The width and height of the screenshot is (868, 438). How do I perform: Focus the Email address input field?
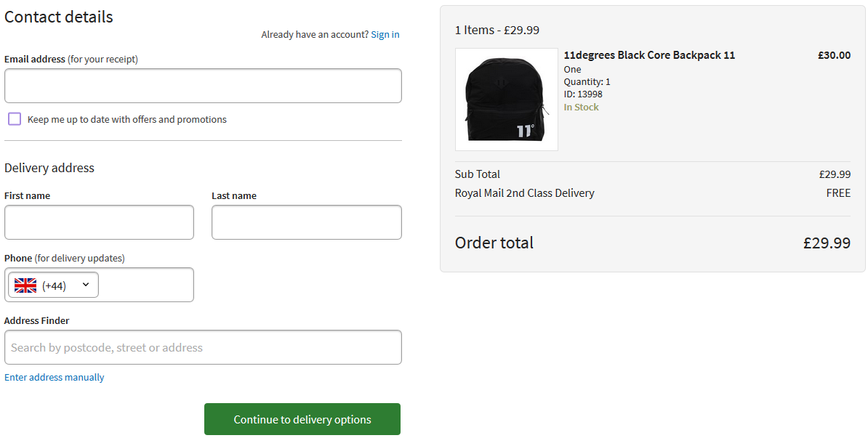tap(203, 86)
